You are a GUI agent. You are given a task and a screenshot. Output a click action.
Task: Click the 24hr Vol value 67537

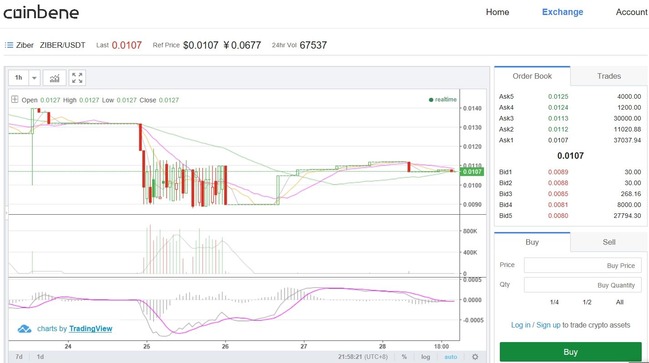313,45
